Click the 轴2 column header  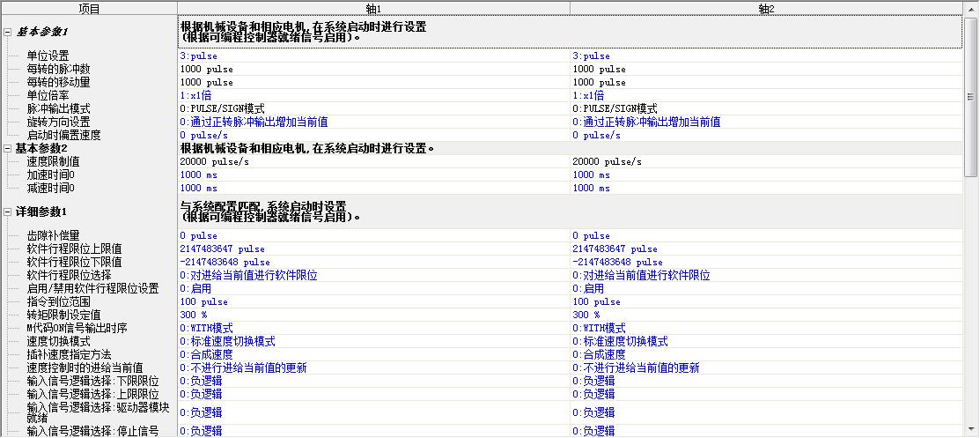tap(765, 8)
